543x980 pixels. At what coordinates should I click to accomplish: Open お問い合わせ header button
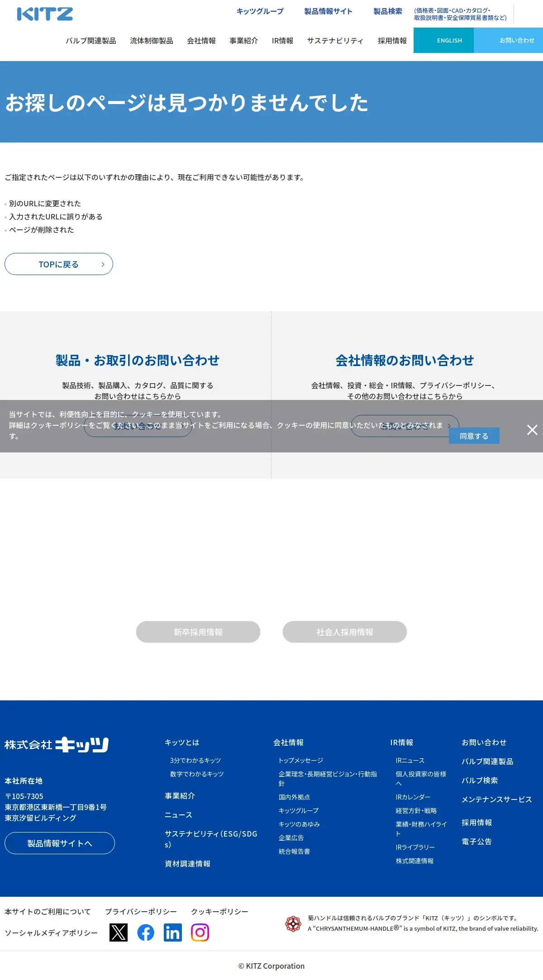point(509,40)
